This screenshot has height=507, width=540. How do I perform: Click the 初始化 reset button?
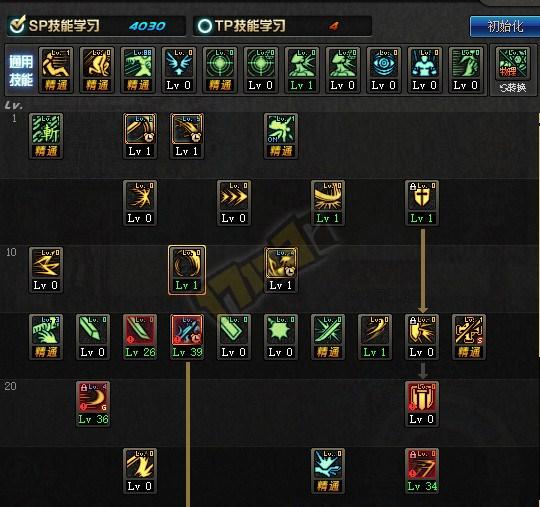coord(505,26)
